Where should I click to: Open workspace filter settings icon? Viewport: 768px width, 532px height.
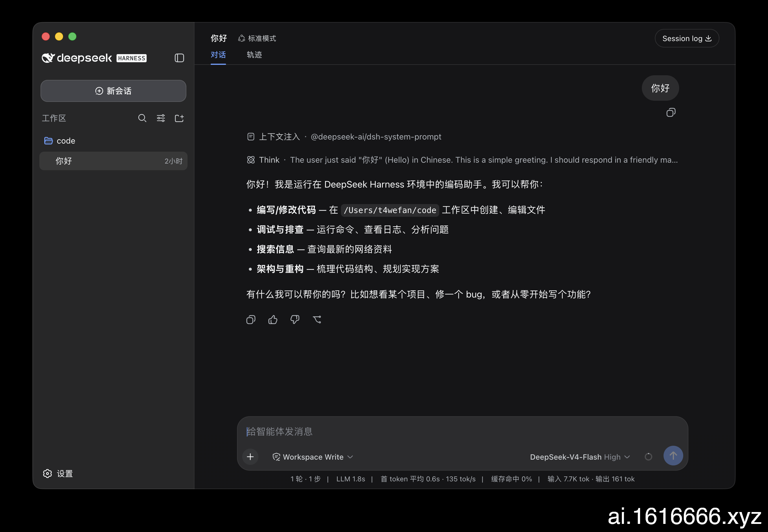point(161,118)
